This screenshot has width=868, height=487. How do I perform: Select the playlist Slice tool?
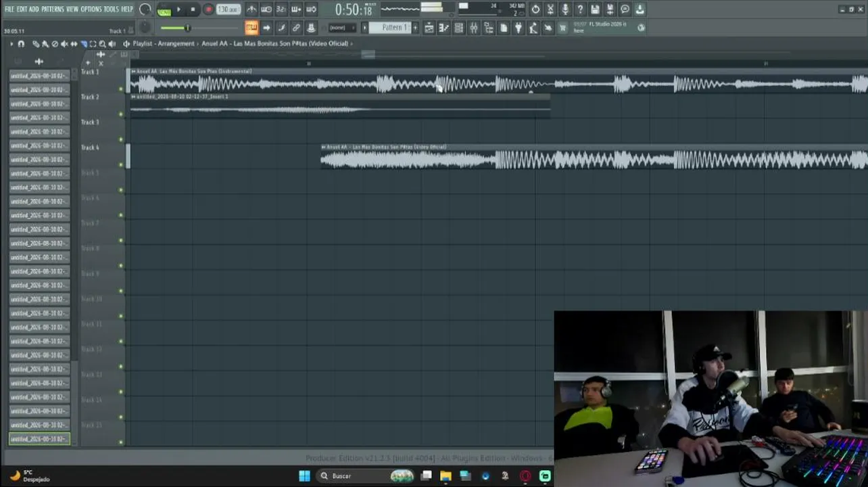84,44
